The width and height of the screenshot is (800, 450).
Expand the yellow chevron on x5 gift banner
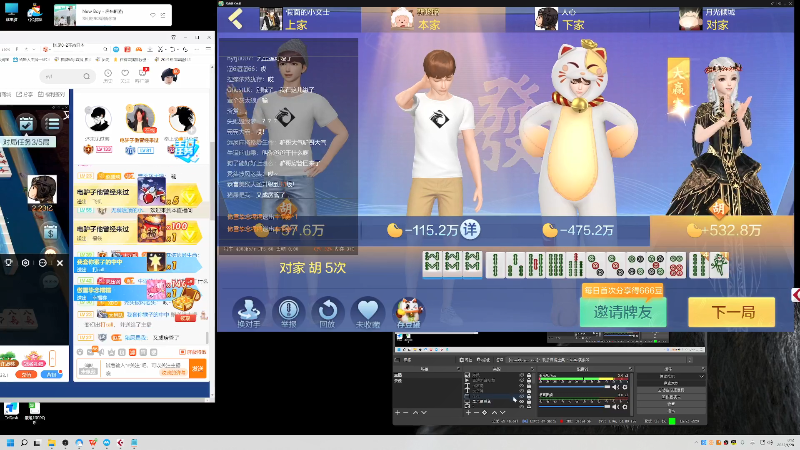coord(189,196)
